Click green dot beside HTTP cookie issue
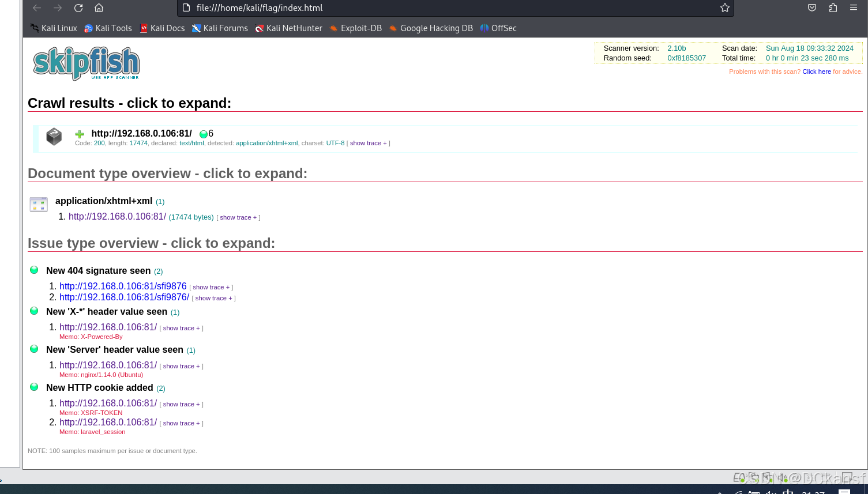Screen dimensions: 868x494 tap(34, 387)
